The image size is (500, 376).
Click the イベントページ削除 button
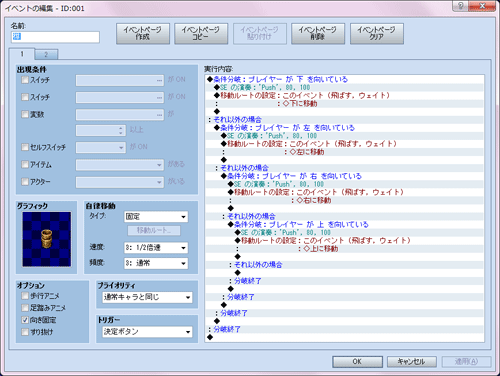tap(318, 33)
